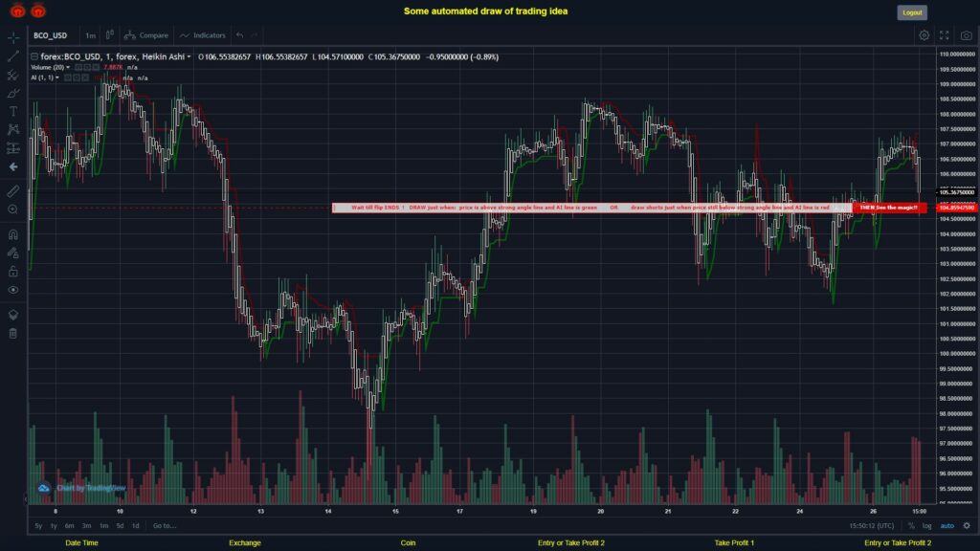This screenshot has height=551, width=980.
Task: Open Volume indicator settings icon
Action: 87,68
